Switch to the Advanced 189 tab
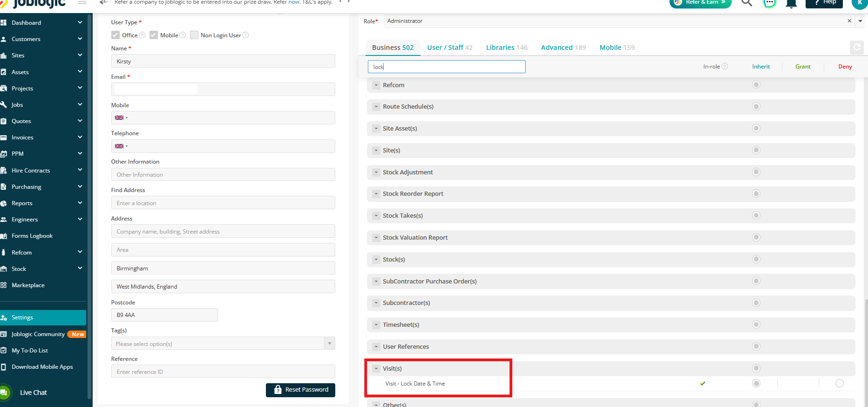The width and height of the screenshot is (868, 407). pos(563,48)
